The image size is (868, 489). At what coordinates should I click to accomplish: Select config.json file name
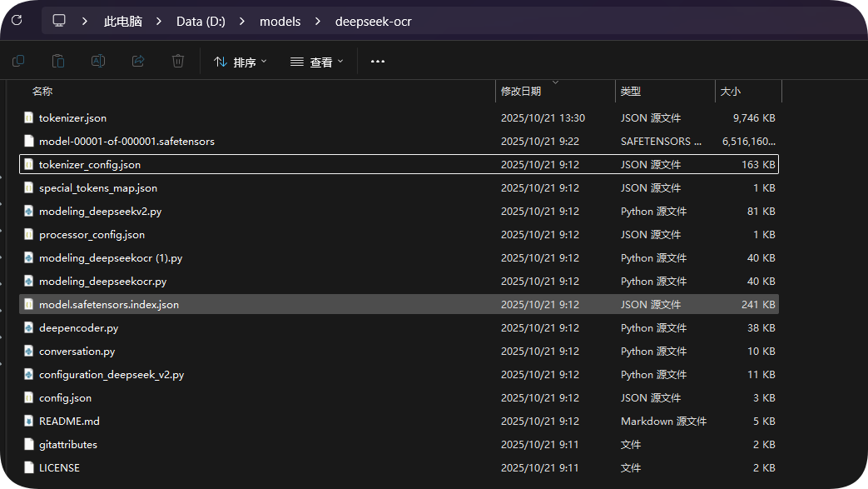[x=65, y=397]
